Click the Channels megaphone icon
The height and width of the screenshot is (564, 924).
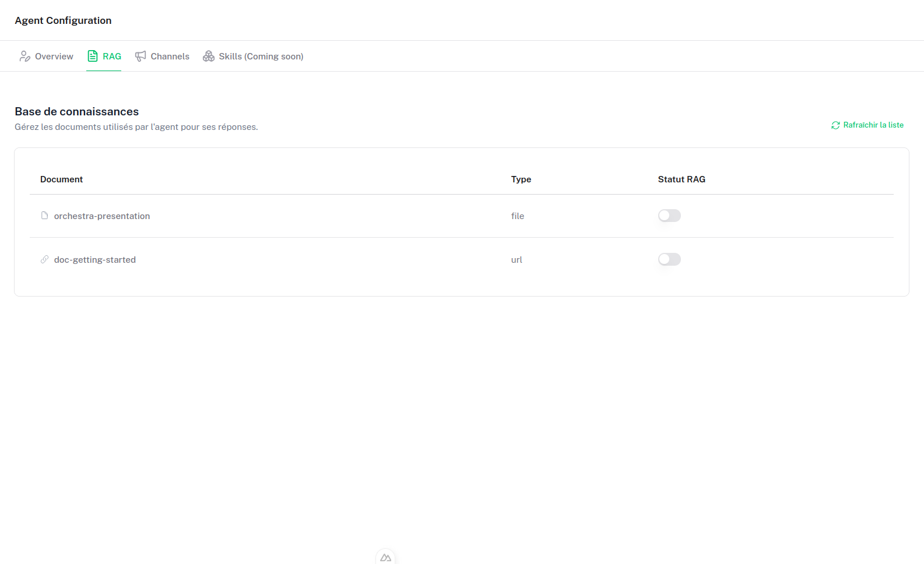pos(140,56)
